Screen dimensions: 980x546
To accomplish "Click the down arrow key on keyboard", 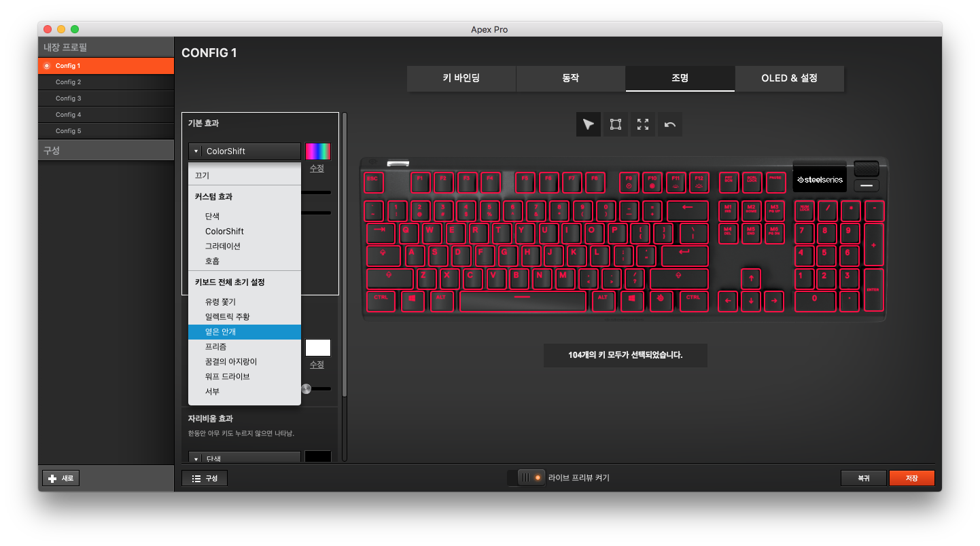I will click(x=750, y=301).
